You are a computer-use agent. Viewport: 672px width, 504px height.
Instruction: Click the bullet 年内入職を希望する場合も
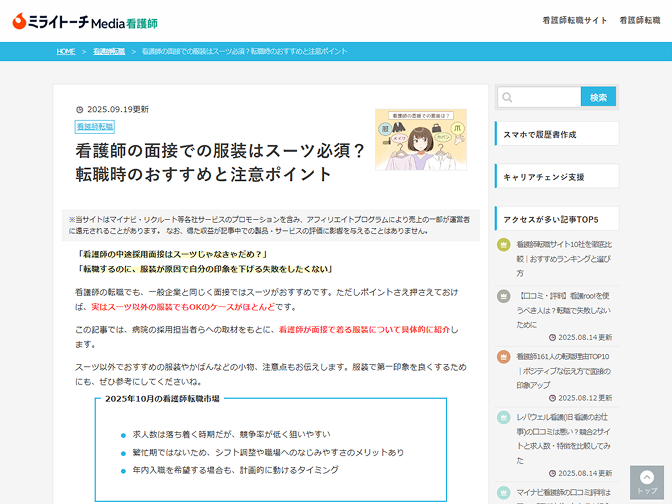[236, 470]
